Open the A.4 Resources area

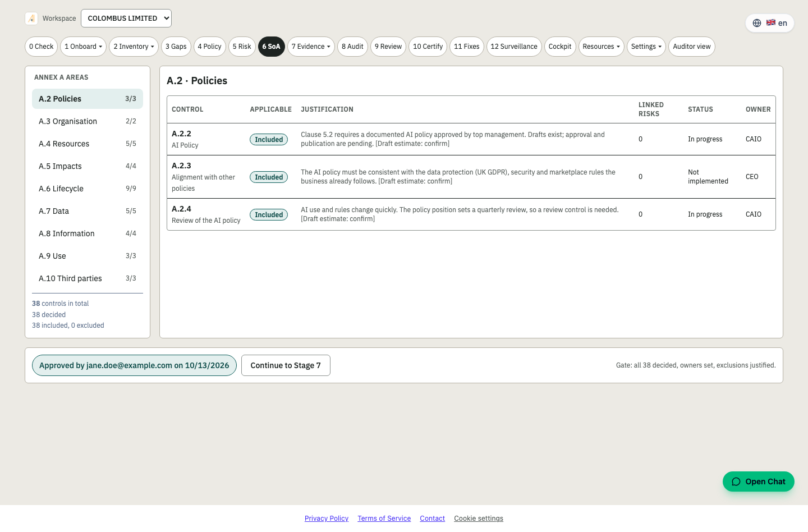coord(88,144)
